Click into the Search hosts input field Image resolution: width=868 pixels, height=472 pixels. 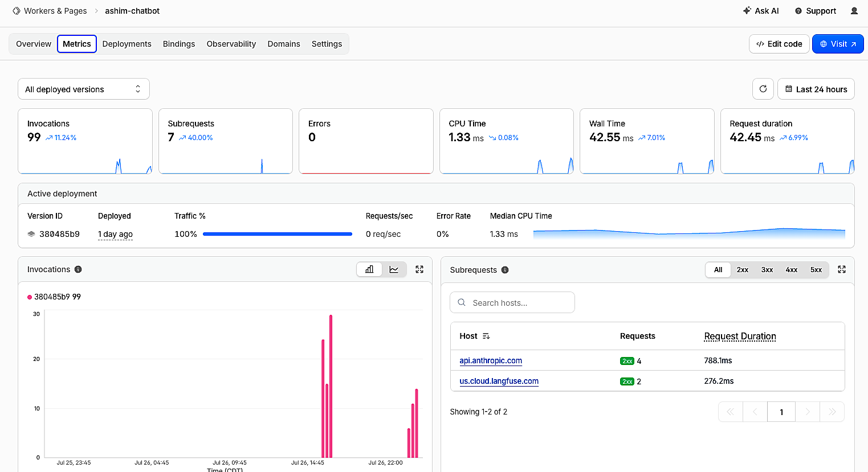coord(512,302)
